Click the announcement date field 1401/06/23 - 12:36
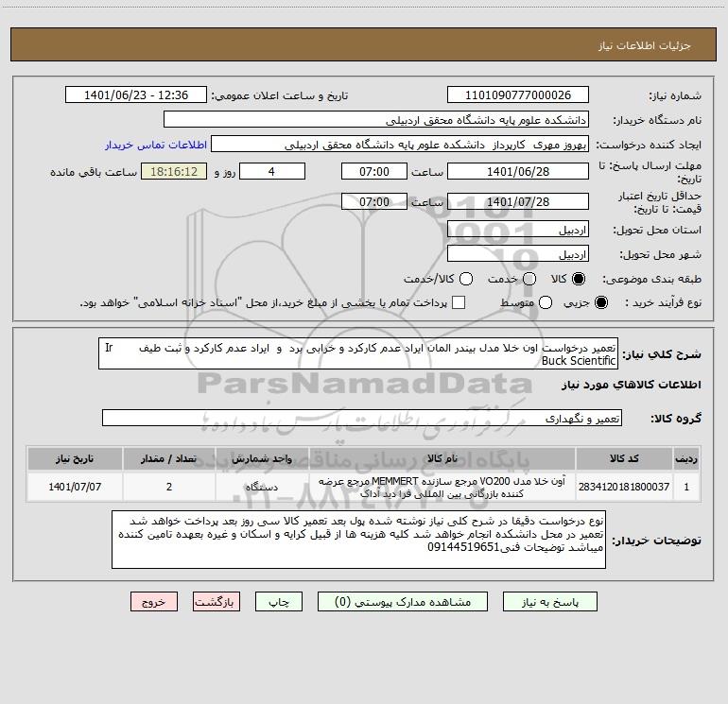This screenshot has height=704, width=728. click(x=136, y=95)
